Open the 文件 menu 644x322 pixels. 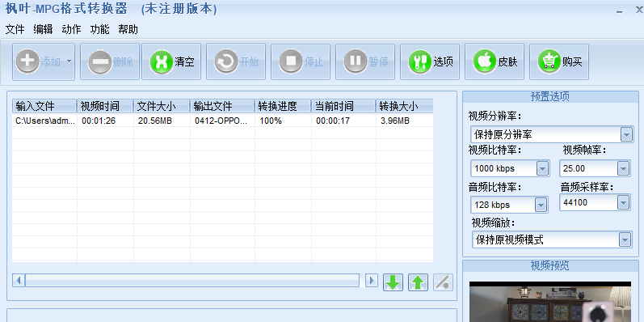[x=15, y=29]
